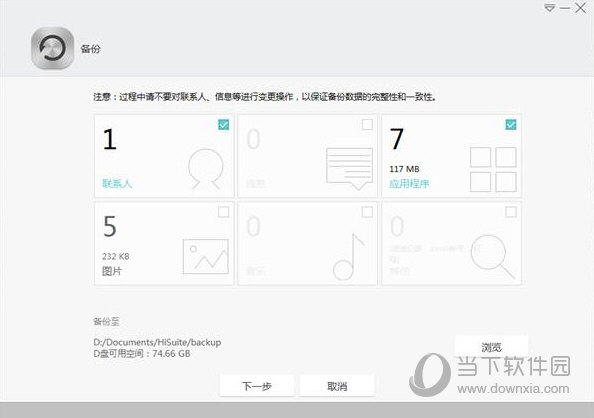Viewport: 594px width, 418px height.
Task: Check the 图片 pictures checkbox
Action: point(224,212)
